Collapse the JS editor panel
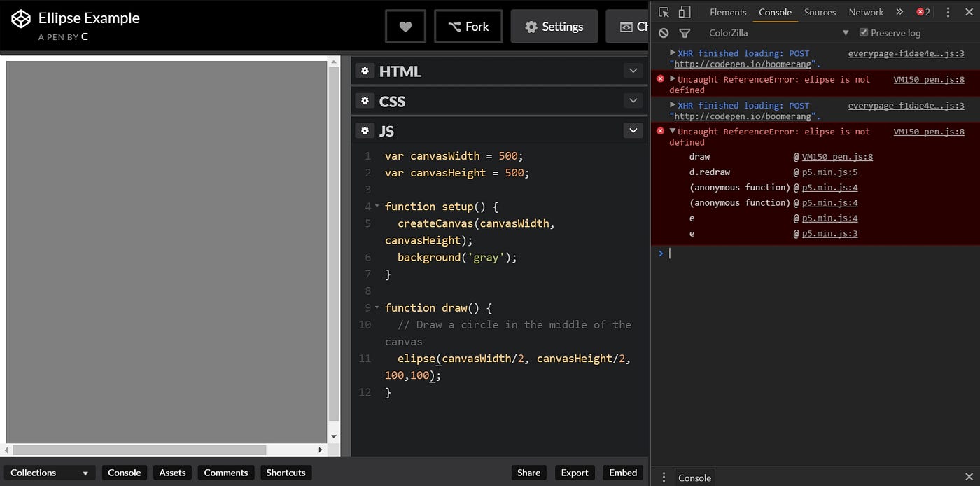The image size is (980, 486). [x=633, y=130]
